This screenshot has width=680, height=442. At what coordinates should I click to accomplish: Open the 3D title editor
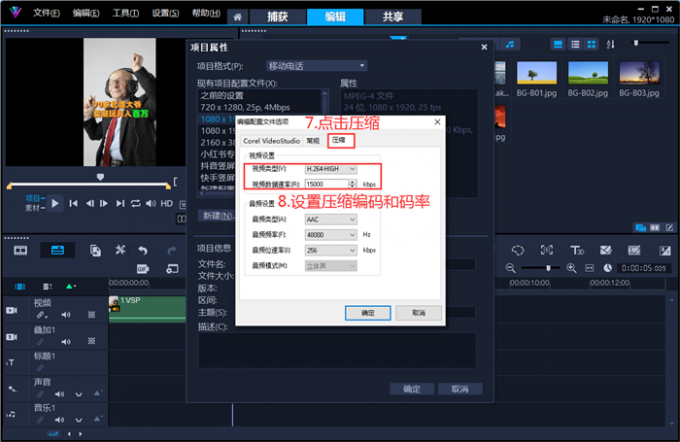[x=577, y=250]
